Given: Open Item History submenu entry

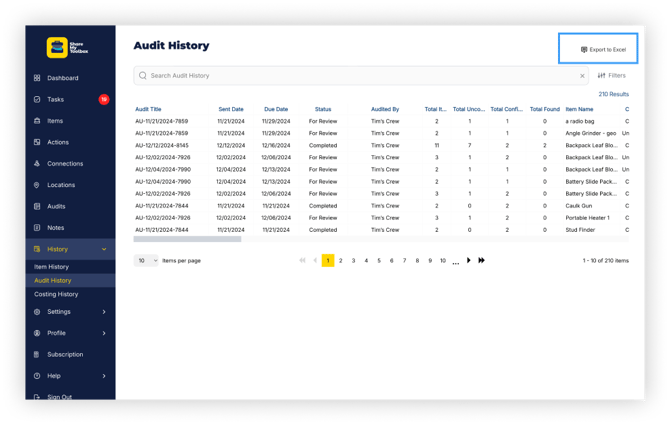Looking at the screenshot, I should click(51, 267).
